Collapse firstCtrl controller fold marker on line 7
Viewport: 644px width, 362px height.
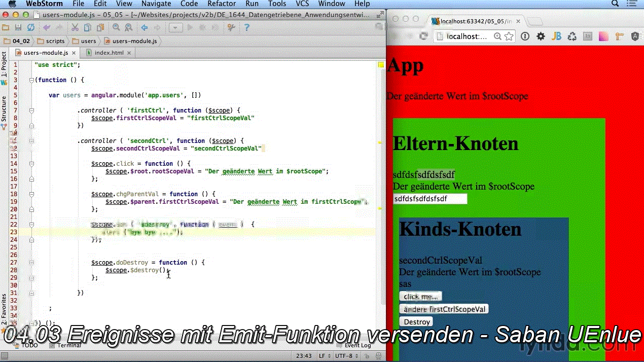pyautogui.click(x=31, y=111)
